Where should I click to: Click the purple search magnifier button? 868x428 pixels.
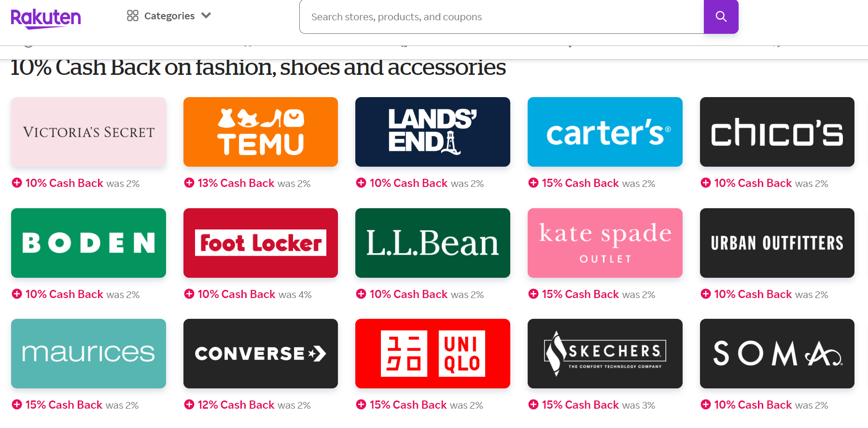tap(721, 17)
